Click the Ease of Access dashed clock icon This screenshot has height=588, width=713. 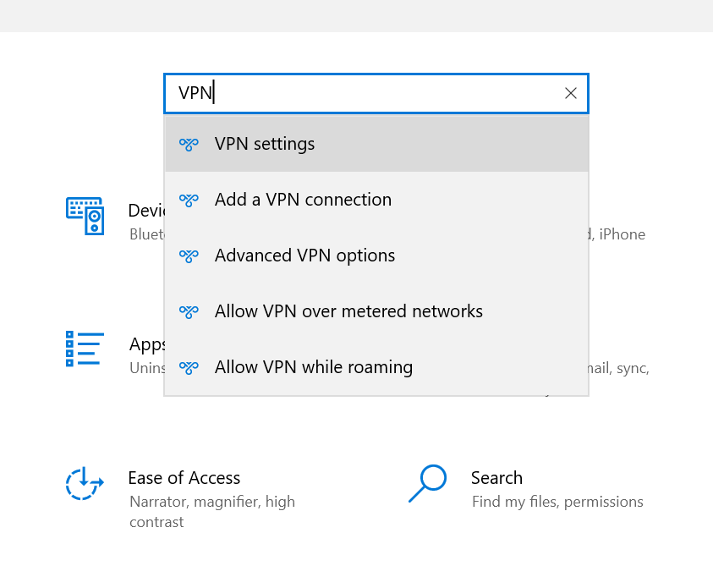(x=85, y=483)
